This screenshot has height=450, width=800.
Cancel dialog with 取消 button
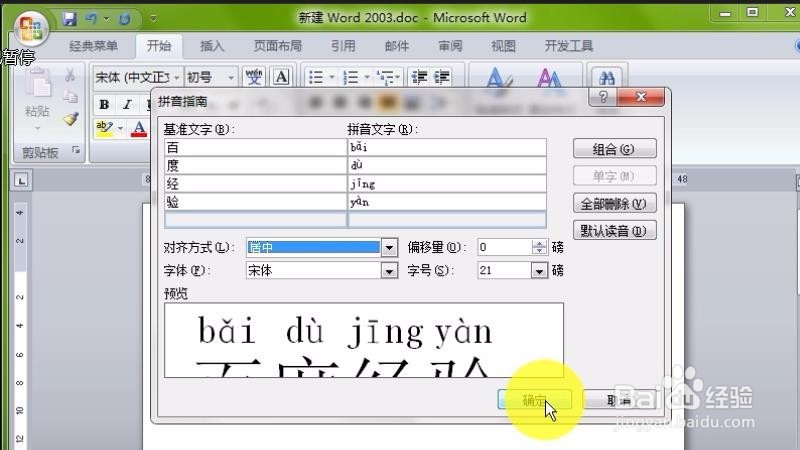(x=619, y=400)
